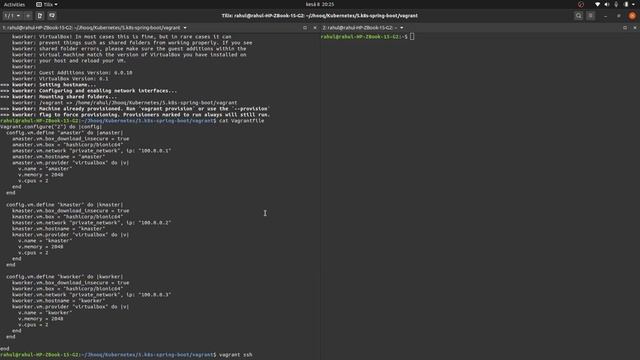Click 'amaster.vm.box_download_insecure = true' line
Viewport: 640px width, 360px height.
(x=71, y=139)
